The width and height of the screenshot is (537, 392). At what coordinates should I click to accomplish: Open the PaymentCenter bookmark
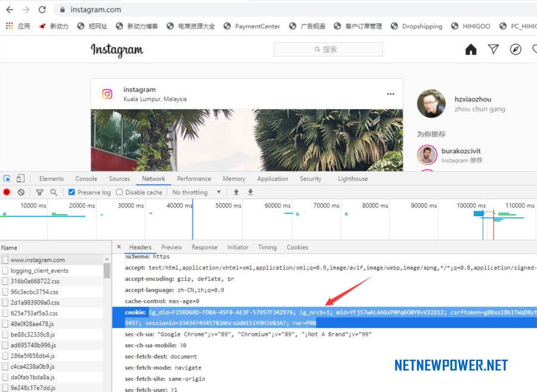pyautogui.click(x=252, y=26)
